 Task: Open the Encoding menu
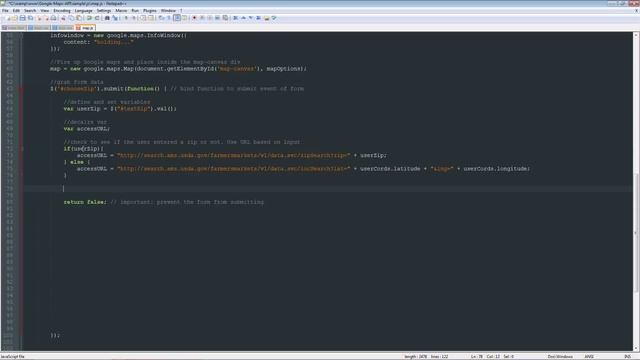pos(62,11)
